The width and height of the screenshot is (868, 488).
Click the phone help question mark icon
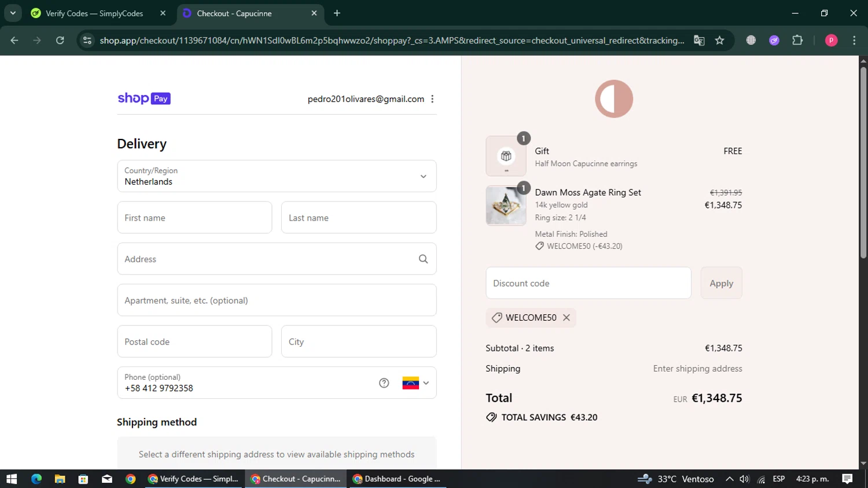tap(384, 383)
